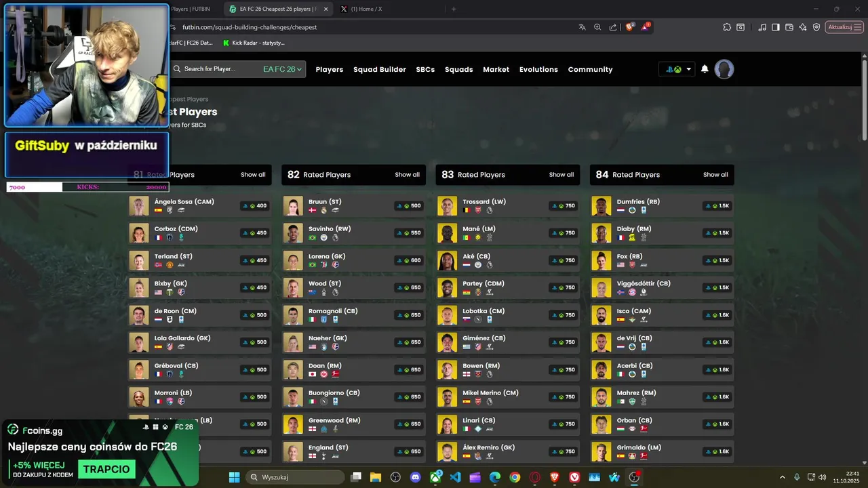Expand the system tray hidden icons chevron
Viewport: 868px width, 488px height.
782,477
